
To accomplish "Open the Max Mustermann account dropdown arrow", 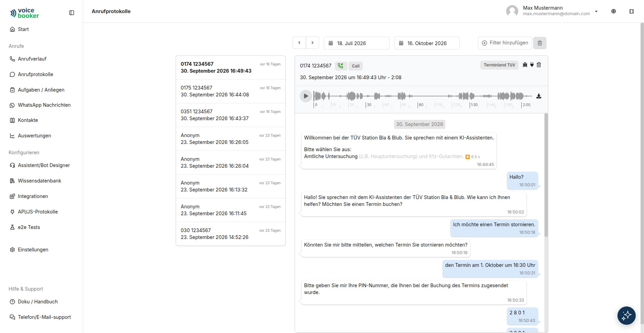I will point(596,11).
